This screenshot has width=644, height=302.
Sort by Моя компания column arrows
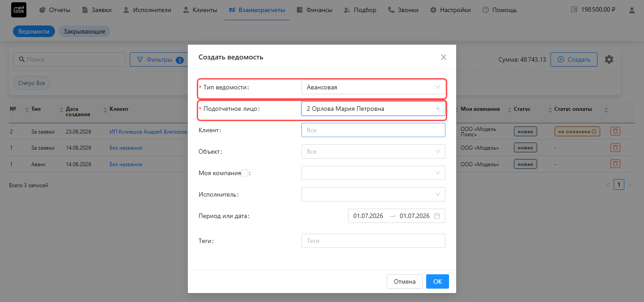509,109
